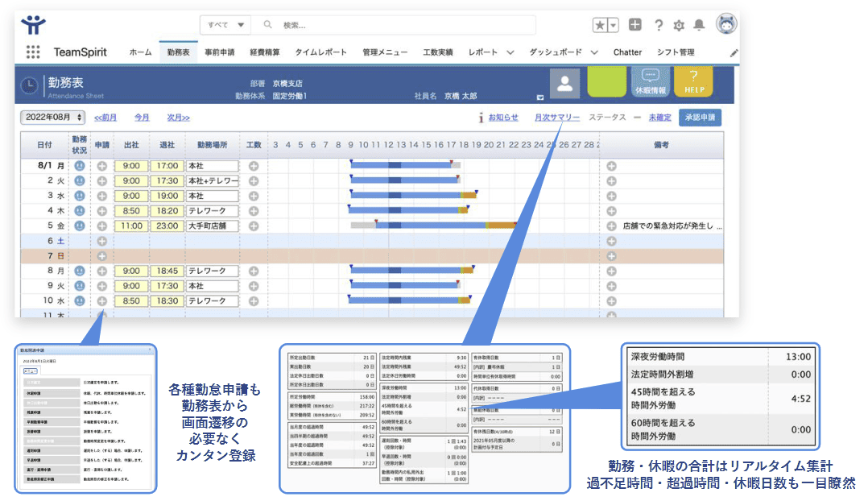Screen dimensions: 868x501
Task: Open the 月次サマリー link
Action: point(556,118)
